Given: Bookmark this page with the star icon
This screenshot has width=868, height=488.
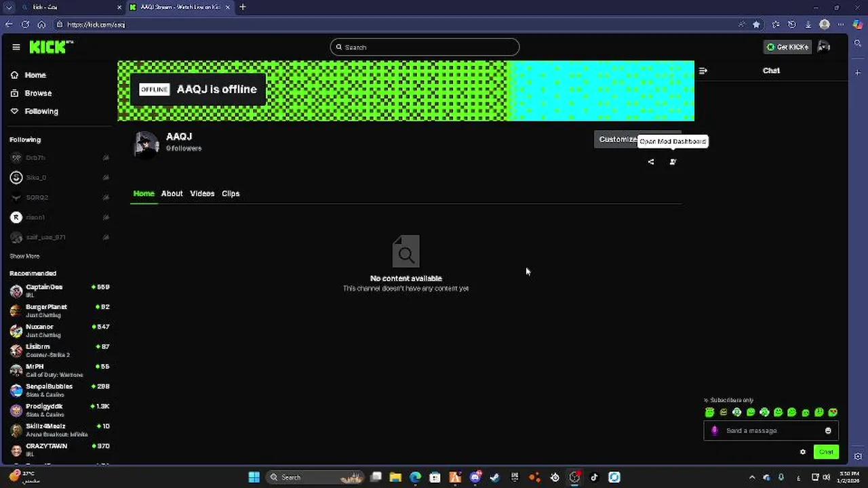Looking at the screenshot, I should pyautogui.click(x=757, y=24).
